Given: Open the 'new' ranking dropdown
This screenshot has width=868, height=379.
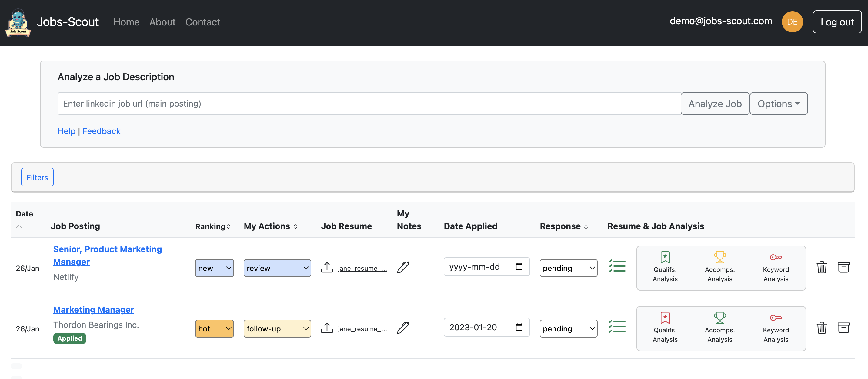Looking at the screenshot, I should click(x=214, y=268).
